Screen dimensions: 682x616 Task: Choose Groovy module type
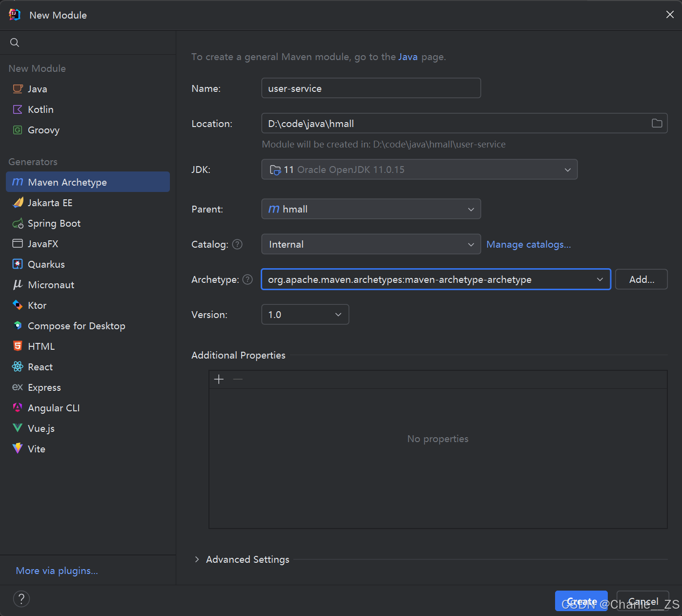tap(88, 130)
